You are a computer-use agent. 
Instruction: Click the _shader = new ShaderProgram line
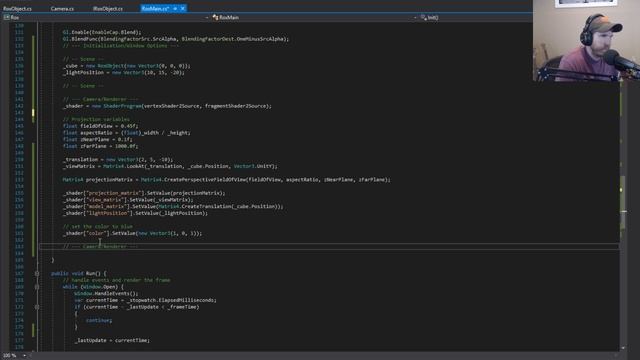pos(167,106)
